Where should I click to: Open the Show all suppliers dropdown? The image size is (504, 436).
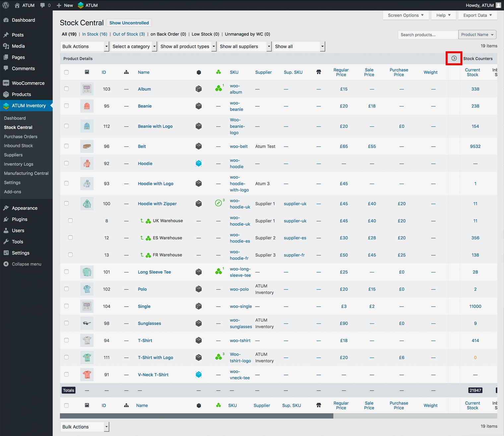[245, 46]
